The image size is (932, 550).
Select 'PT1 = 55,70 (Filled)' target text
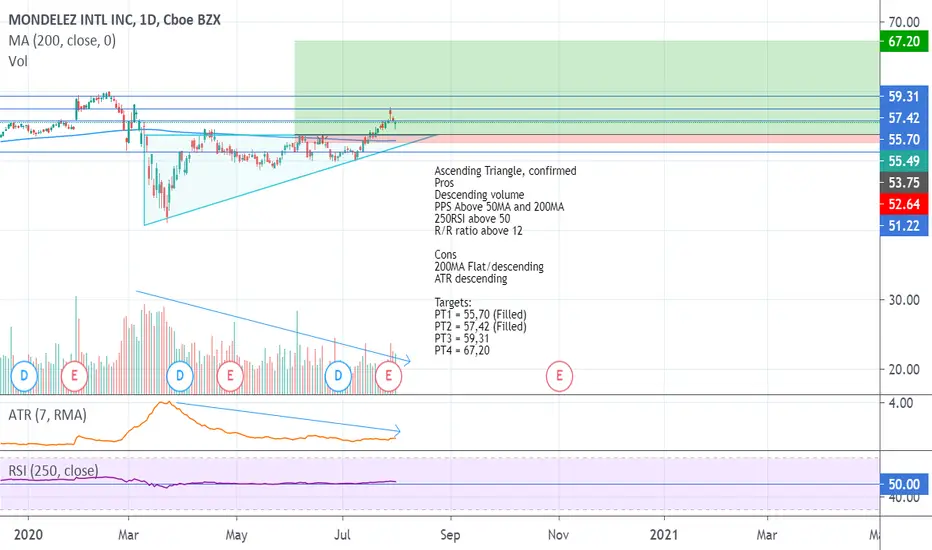(x=480, y=315)
